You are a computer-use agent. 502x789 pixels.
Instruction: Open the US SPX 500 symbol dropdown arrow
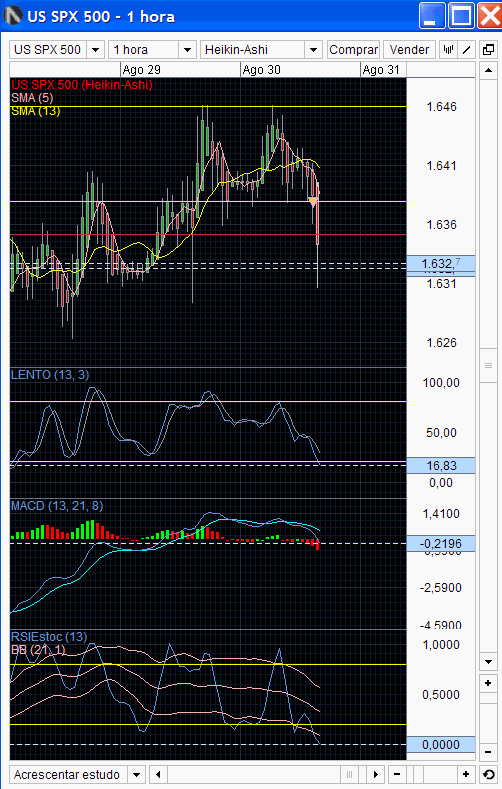point(95,50)
